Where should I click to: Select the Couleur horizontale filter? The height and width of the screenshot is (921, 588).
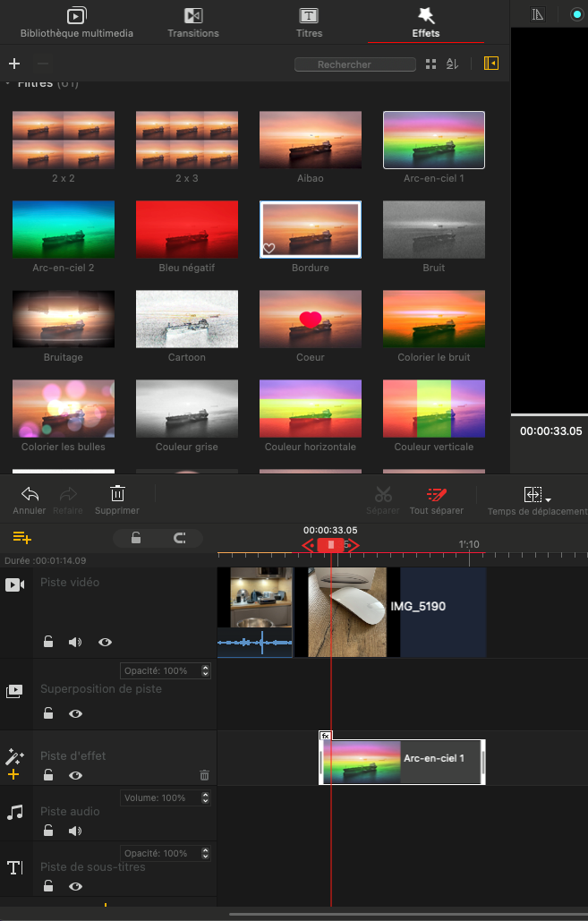311,408
